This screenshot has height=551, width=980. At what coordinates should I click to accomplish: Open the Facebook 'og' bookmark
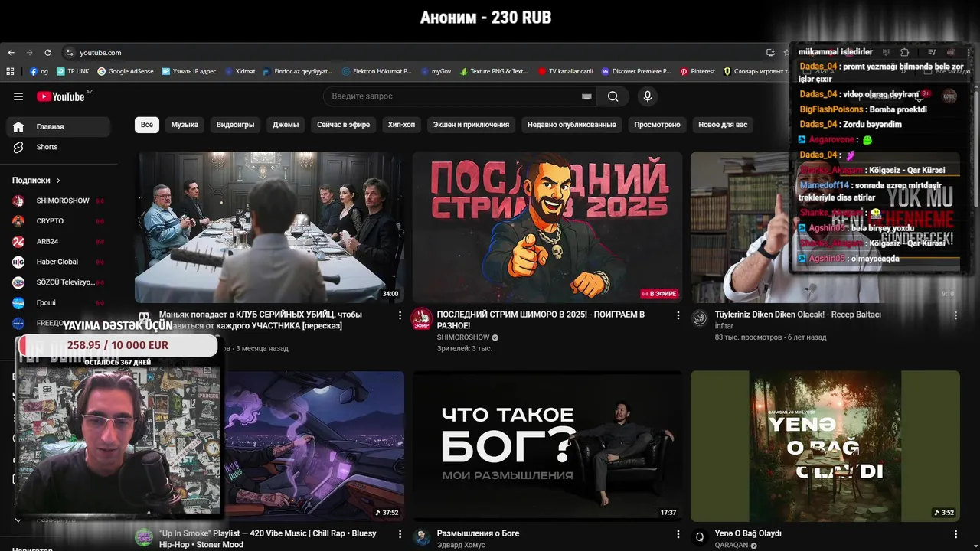tap(39, 71)
